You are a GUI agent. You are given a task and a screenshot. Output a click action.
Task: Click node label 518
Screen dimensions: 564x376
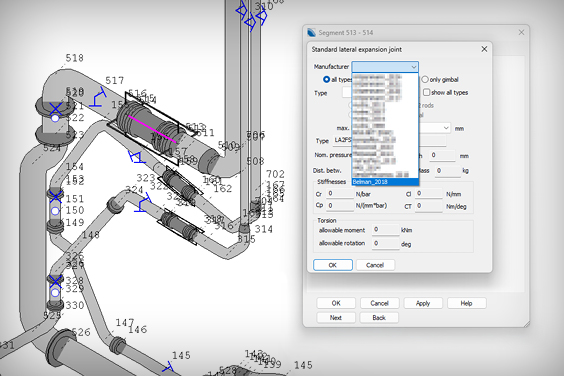(x=74, y=58)
